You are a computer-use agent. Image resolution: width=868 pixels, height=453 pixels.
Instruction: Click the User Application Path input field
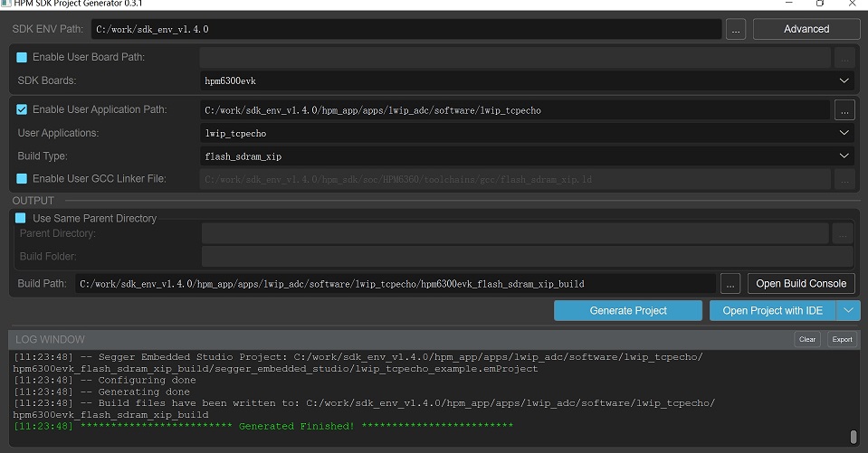(514, 110)
